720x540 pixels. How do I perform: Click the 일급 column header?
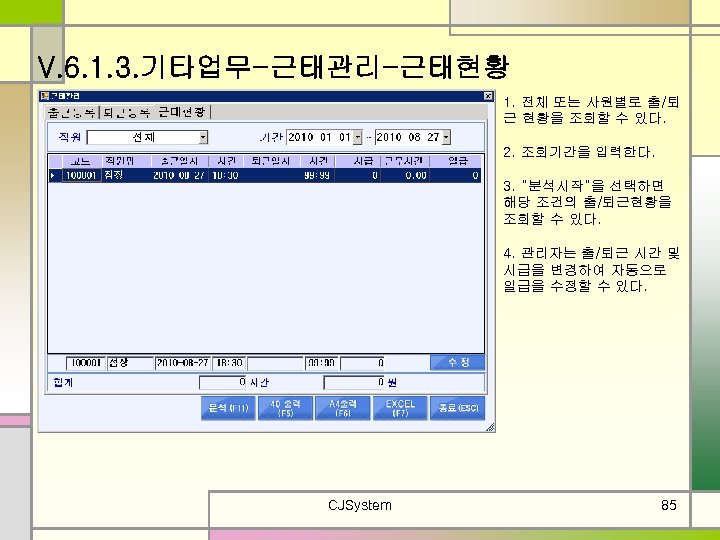click(x=455, y=161)
